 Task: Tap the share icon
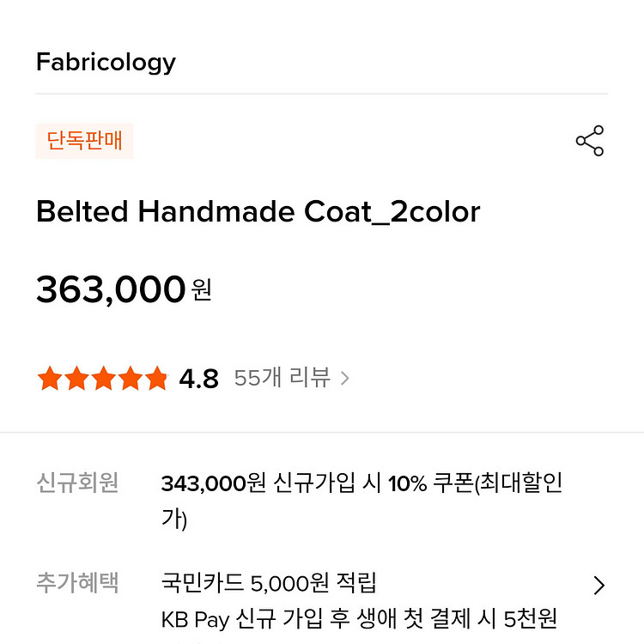point(590,141)
